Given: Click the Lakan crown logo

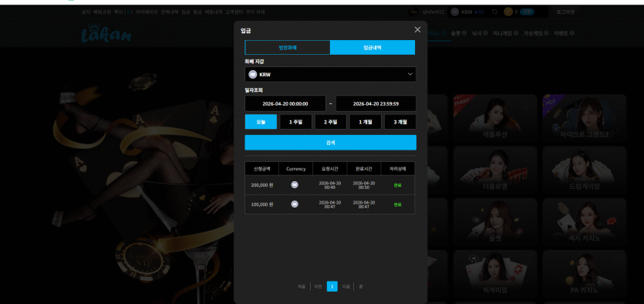Looking at the screenshot, I should [106, 33].
